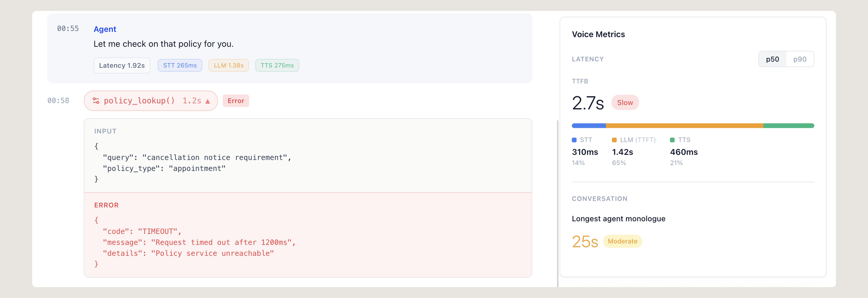This screenshot has height=298, width=868.
Task: Click the red ERROR section heading
Action: point(106,205)
